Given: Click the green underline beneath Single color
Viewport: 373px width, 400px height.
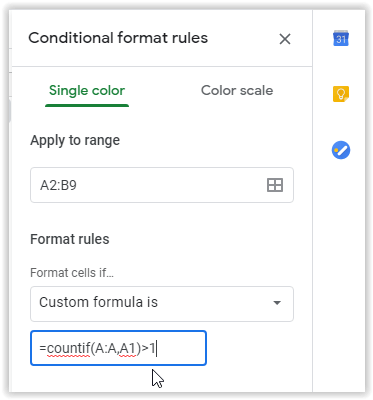Looking at the screenshot, I should click(87, 105).
